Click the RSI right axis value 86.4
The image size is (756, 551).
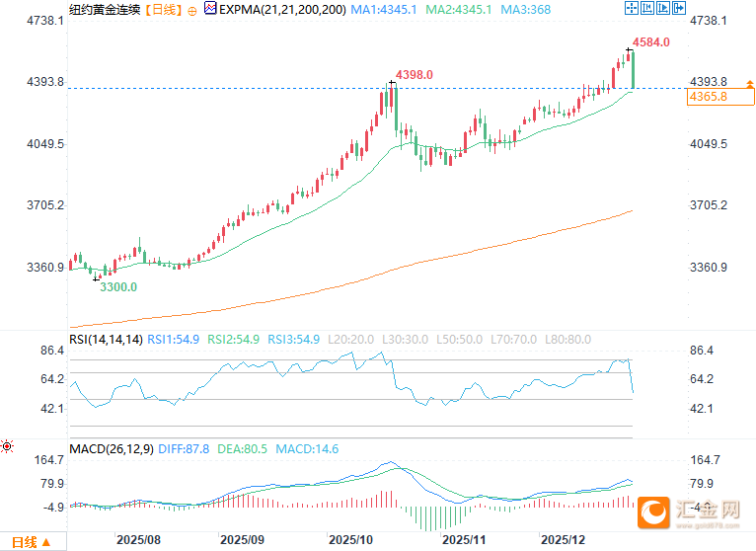[x=702, y=351]
